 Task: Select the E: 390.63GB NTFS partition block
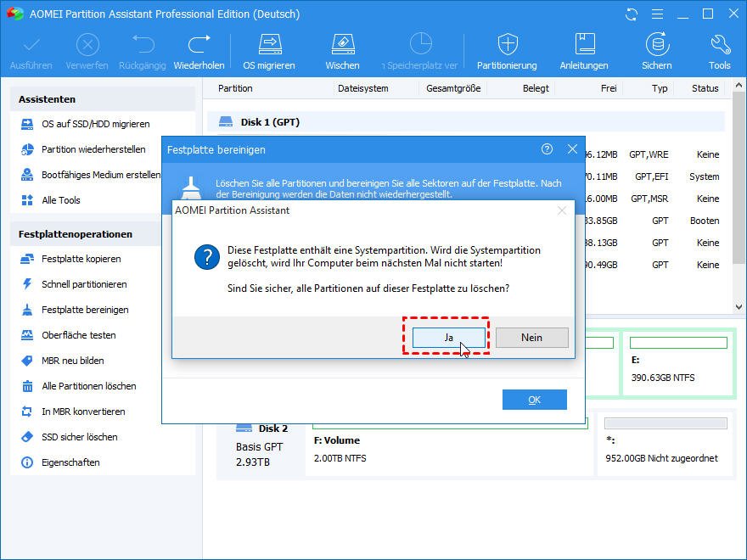[679, 362]
